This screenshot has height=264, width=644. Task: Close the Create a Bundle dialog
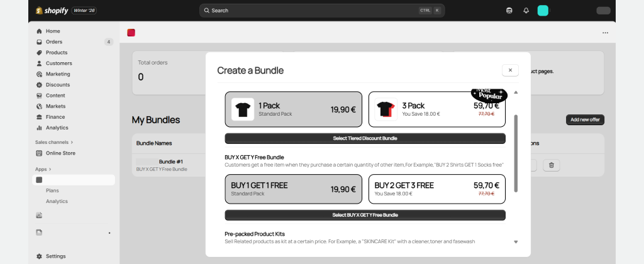[x=510, y=70]
